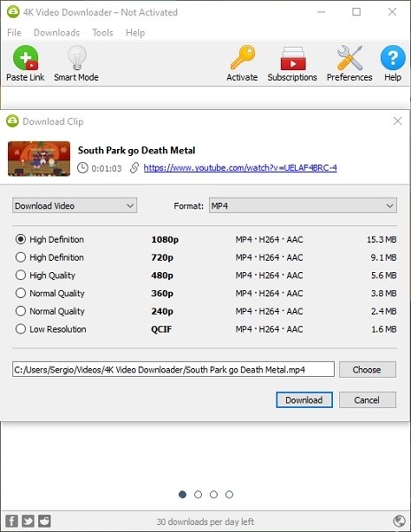Go to the second page indicator dot
This screenshot has height=532, width=411.
(198, 495)
